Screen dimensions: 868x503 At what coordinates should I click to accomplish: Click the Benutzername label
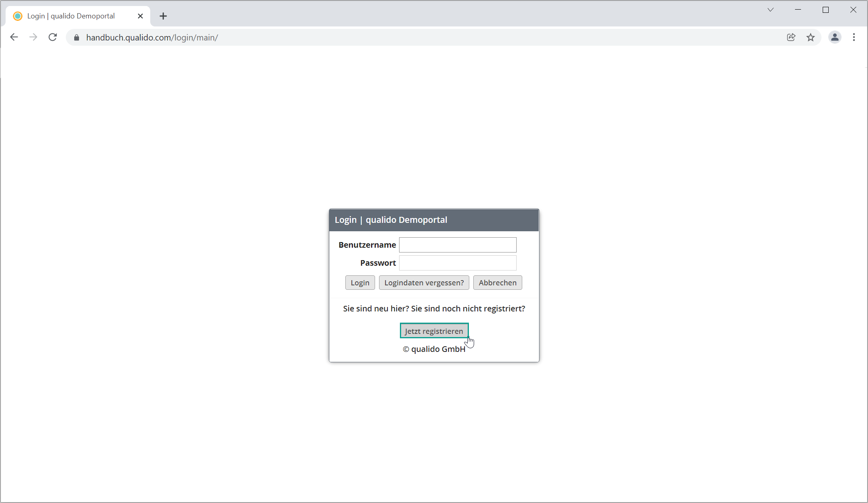coord(367,245)
